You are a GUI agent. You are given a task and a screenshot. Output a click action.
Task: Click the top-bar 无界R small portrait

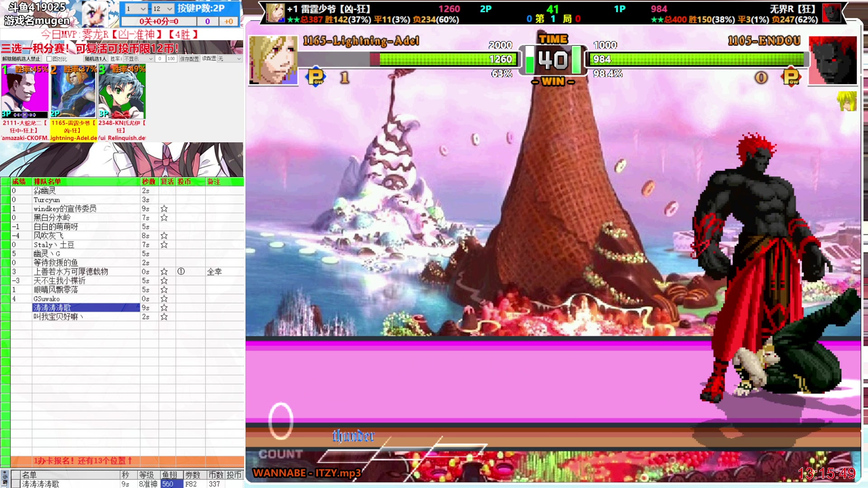point(831,13)
